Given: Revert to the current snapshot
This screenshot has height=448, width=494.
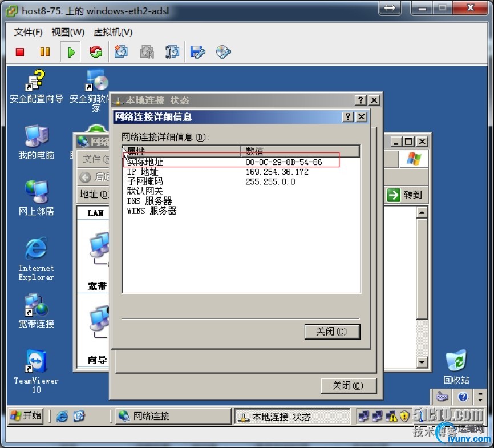Looking at the screenshot, I should [147, 52].
